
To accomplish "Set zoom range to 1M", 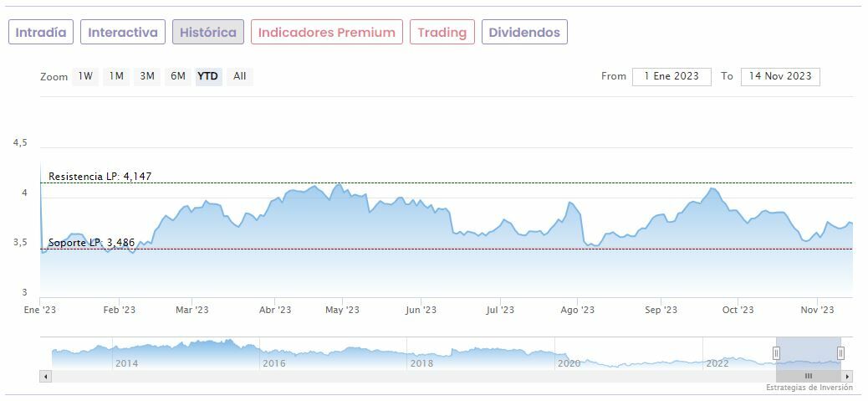I will coord(116,76).
